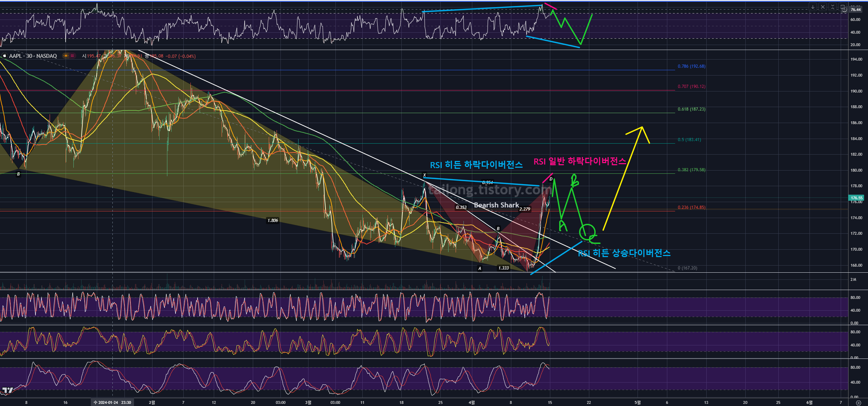Select the yellow upward arrow drawing
The width and height of the screenshot is (868, 406).
pos(622,179)
